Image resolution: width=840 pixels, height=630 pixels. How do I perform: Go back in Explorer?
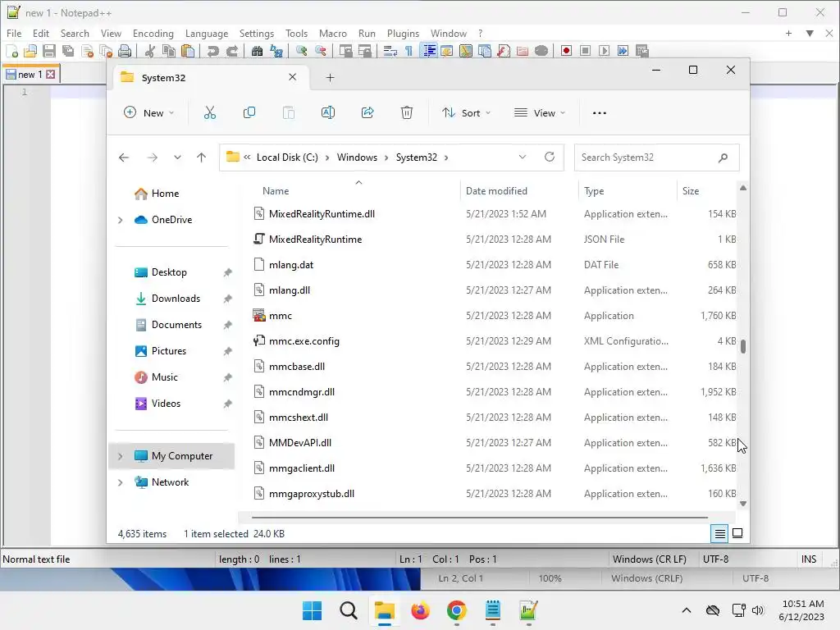pyautogui.click(x=124, y=157)
